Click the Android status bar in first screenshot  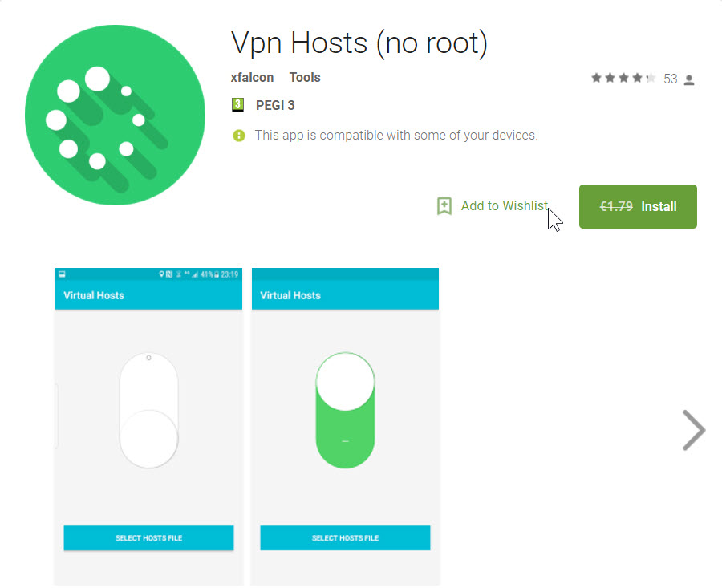[x=148, y=274]
